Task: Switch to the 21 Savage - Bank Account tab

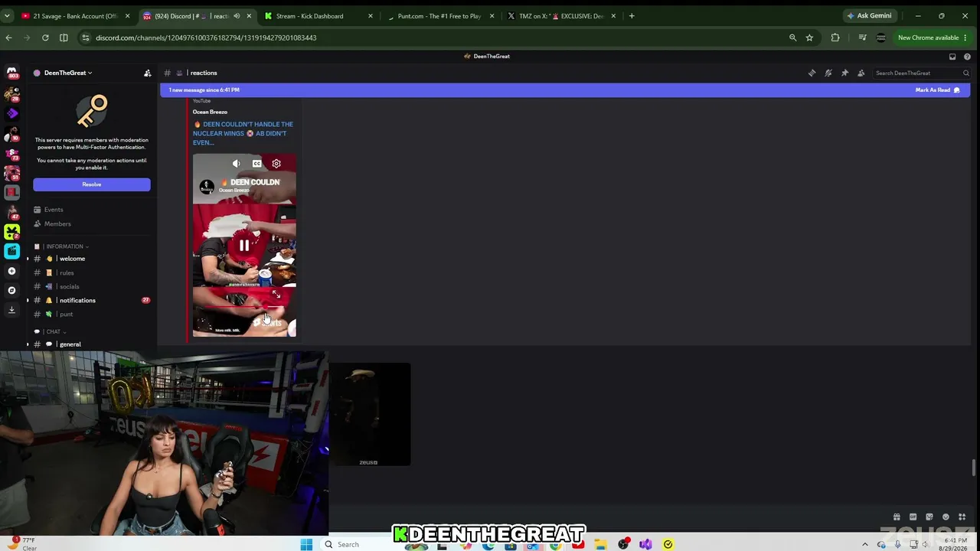Action: click(76, 16)
